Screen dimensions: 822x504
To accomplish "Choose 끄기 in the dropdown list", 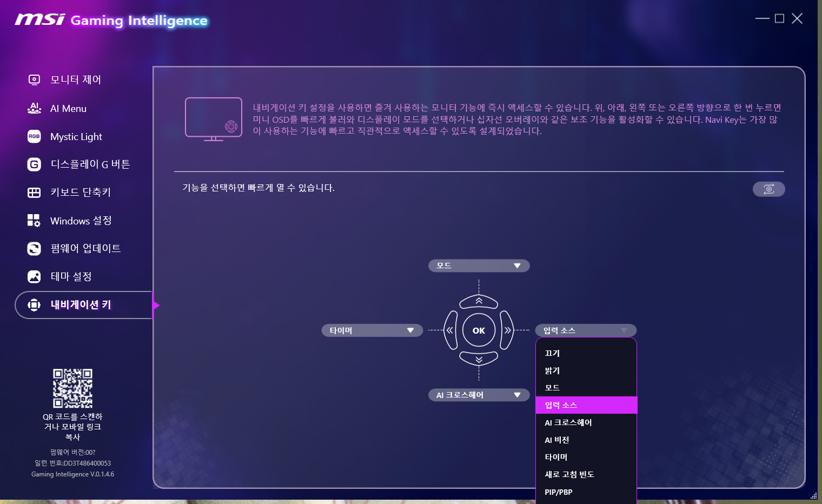I will tap(586, 353).
